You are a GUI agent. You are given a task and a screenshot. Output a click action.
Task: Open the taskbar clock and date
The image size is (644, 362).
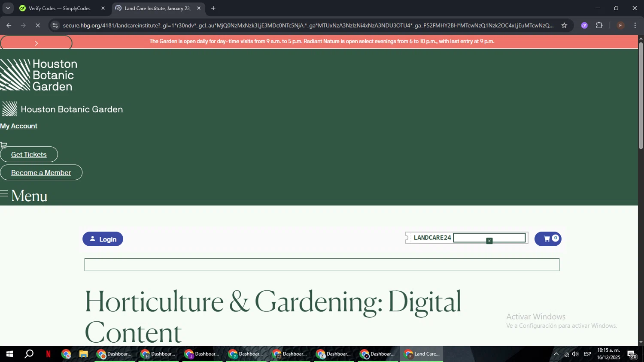608,354
